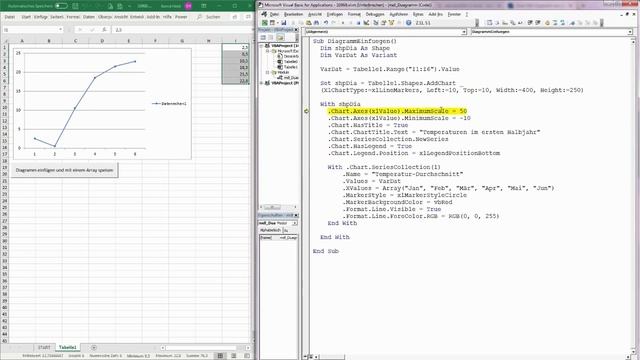Click the ribbon display options icon in Excel
Screen dimensions: 640x360
point(204,6)
